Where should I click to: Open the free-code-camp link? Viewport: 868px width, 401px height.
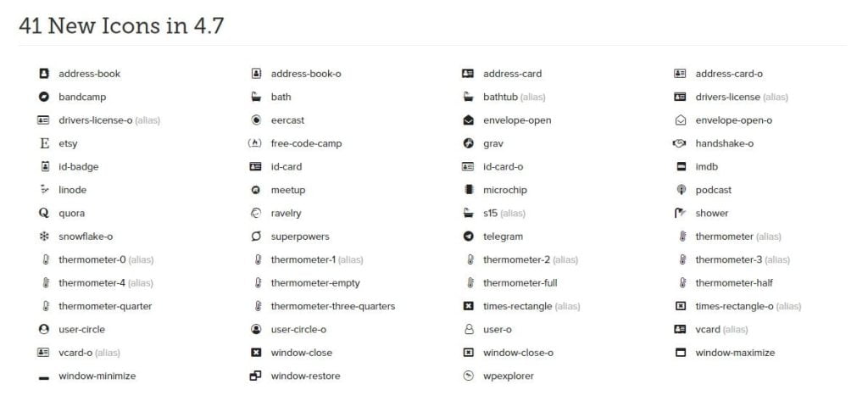pos(306,143)
